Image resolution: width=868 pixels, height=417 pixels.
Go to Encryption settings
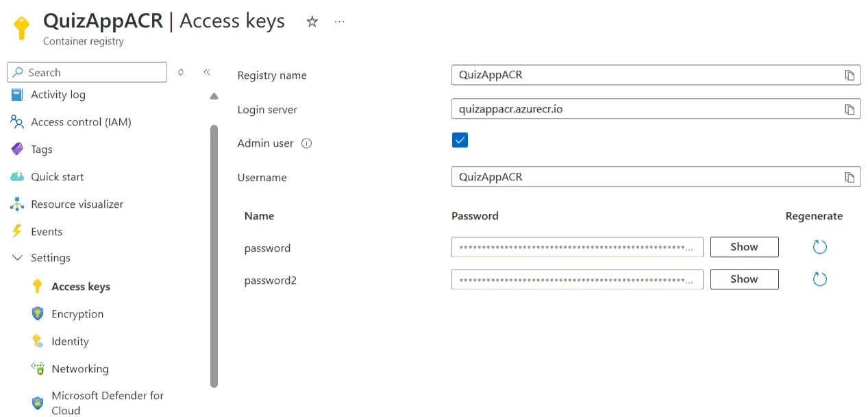[x=77, y=314]
